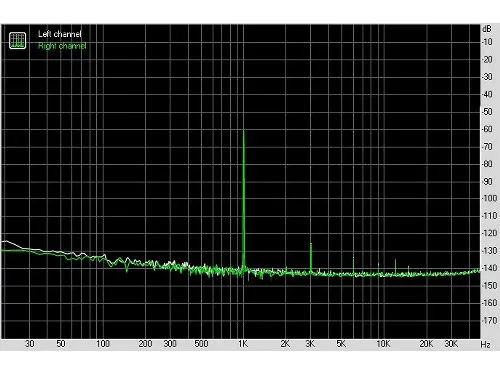Click the 3K frequency axis label

(x=310, y=344)
